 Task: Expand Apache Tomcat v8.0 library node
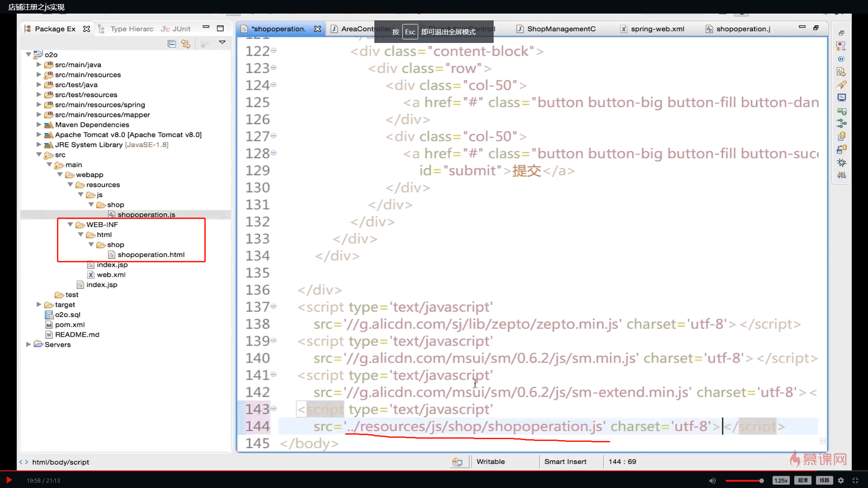tap(39, 134)
